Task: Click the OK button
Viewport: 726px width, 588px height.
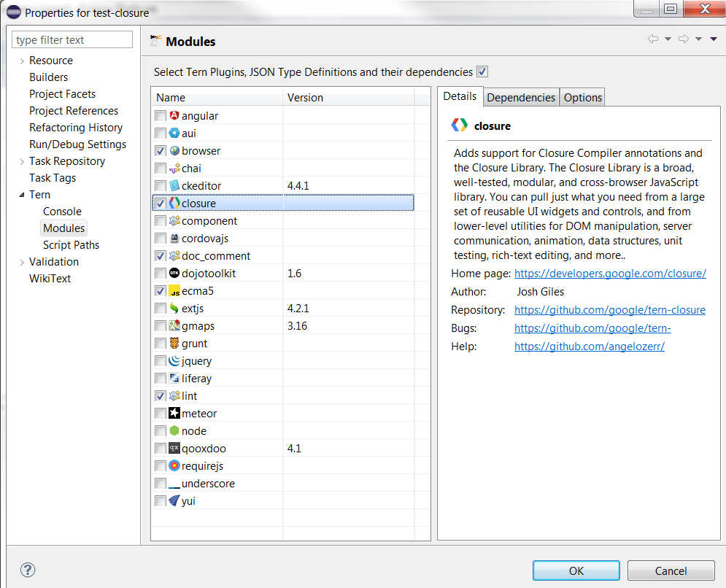Action: 576,570
